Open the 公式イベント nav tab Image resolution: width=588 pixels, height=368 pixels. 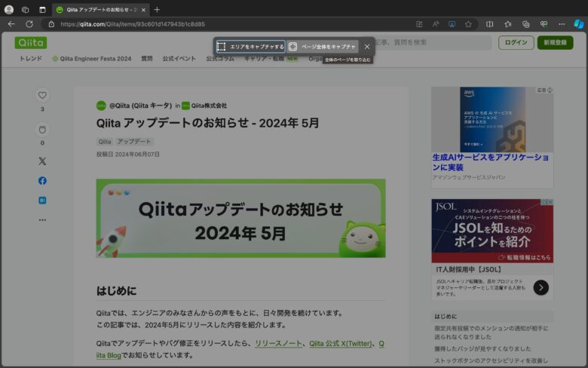[x=179, y=59]
